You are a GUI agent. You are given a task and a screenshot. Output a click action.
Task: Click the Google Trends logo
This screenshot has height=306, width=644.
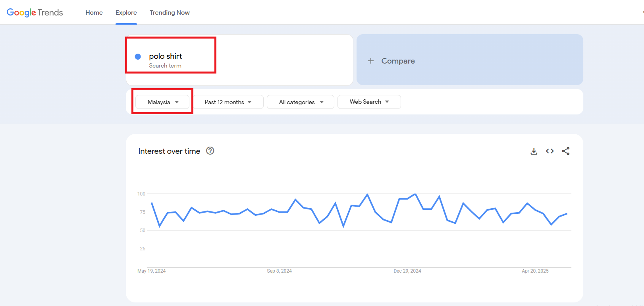tap(35, 12)
